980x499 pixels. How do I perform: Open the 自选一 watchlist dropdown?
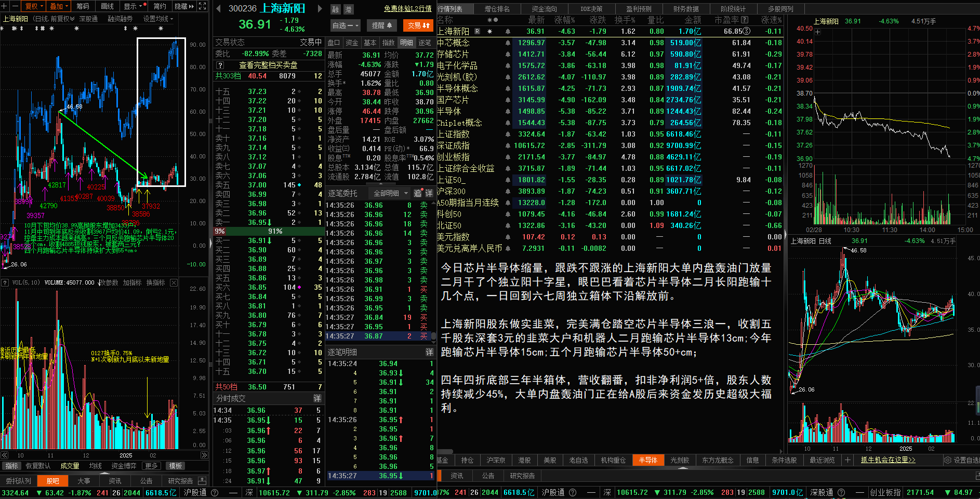point(346,25)
